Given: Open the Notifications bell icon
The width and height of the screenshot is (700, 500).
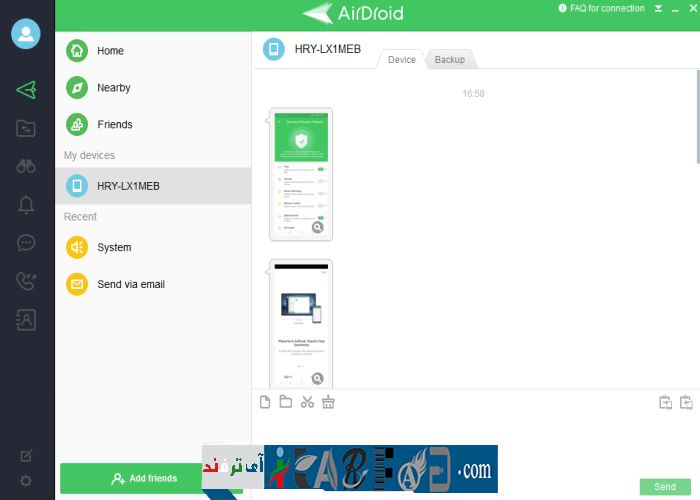Looking at the screenshot, I should pyautogui.click(x=27, y=205).
